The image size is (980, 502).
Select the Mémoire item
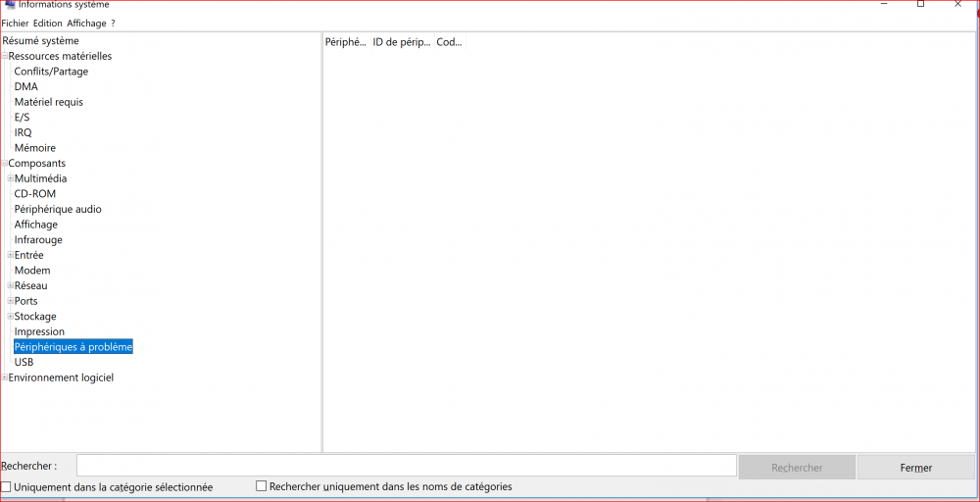(x=35, y=148)
